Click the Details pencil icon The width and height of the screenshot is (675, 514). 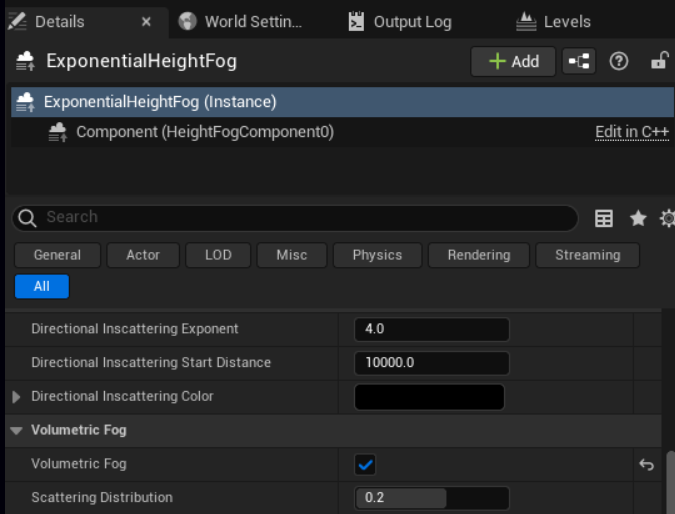coord(17,21)
